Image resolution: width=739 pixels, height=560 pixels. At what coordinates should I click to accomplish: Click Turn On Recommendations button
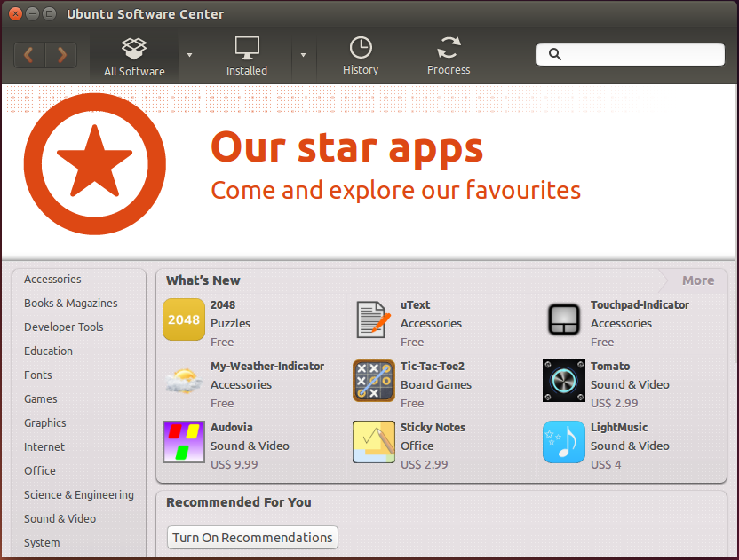tap(252, 537)
